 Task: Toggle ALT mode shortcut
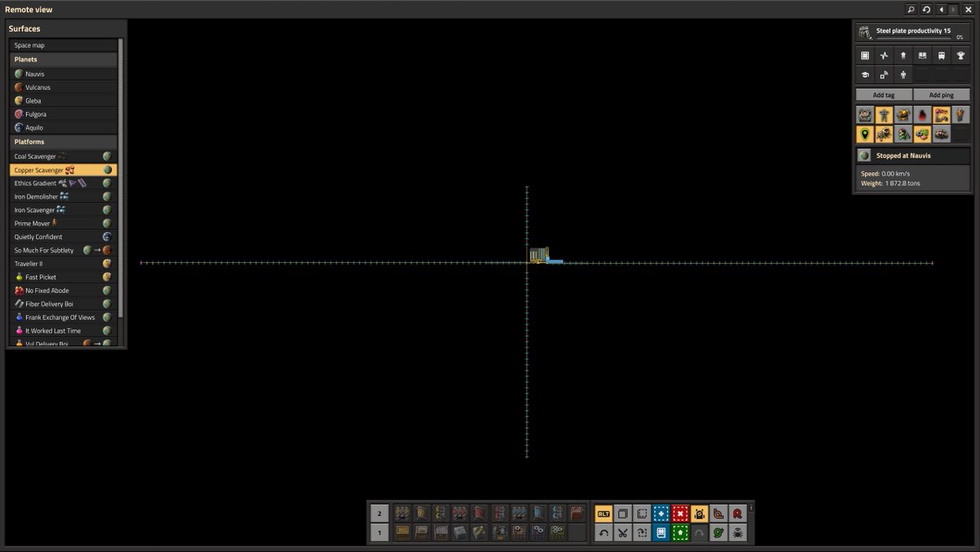point(604,514)
